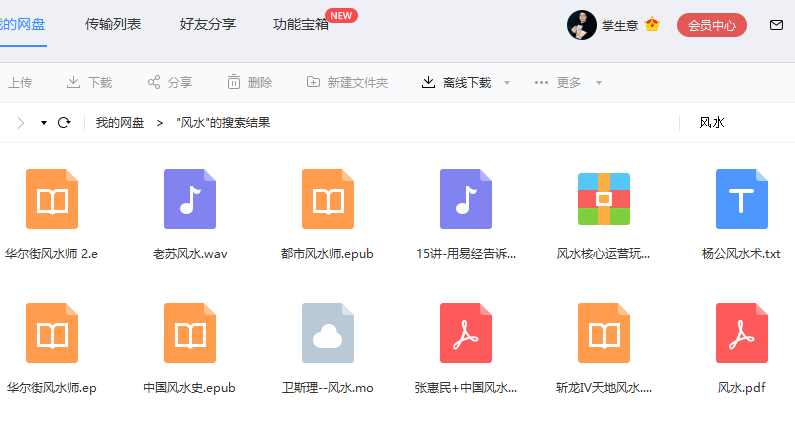Screen dimensions: 795x435
Task: Open the 杨公风水术.txt text file icon
Action: click(742, 199)
